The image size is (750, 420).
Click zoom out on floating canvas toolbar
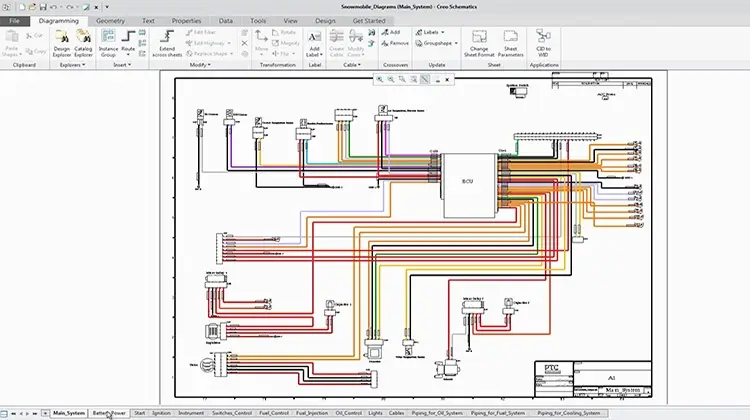[x=391, y=79]
